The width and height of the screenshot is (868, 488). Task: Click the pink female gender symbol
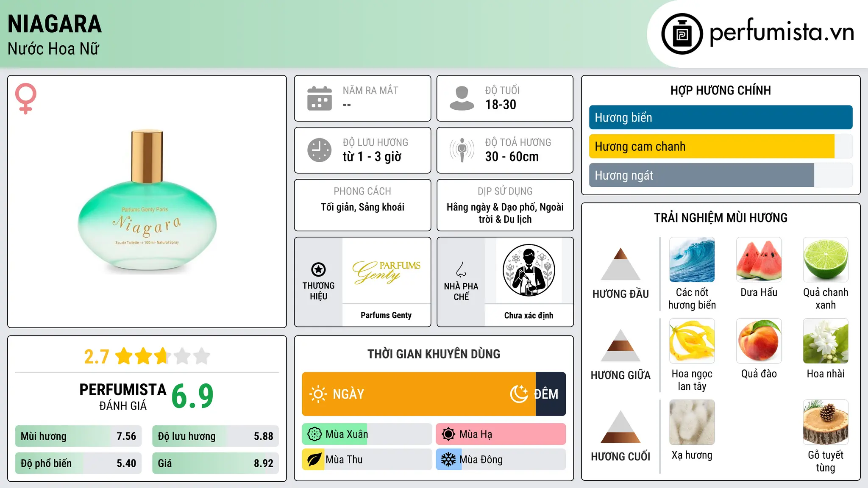pyautogui.click(x=25, y=98)
